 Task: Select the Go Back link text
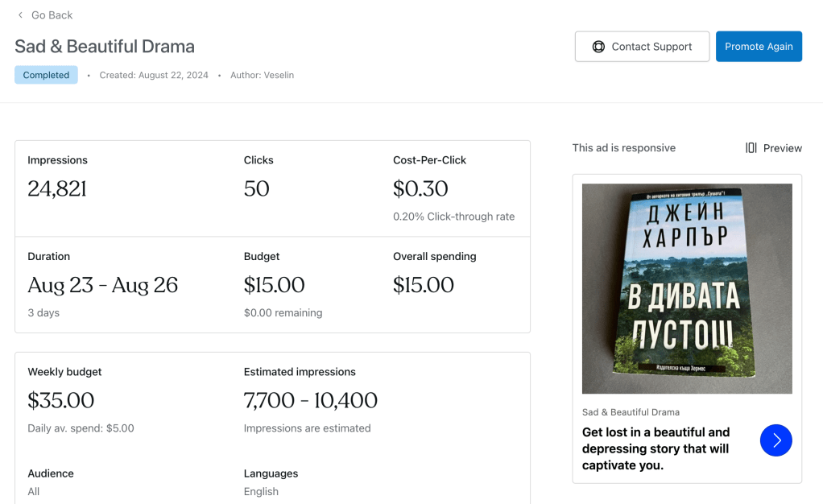(52, 15)
